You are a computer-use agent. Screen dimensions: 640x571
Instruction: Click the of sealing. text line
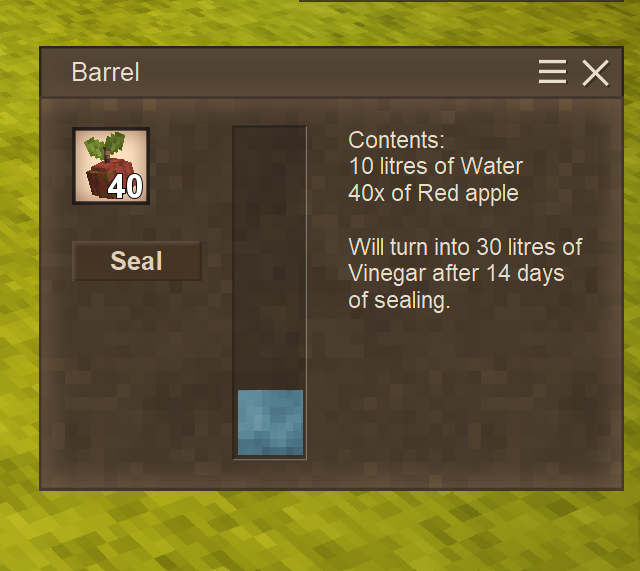click(399, 300)
